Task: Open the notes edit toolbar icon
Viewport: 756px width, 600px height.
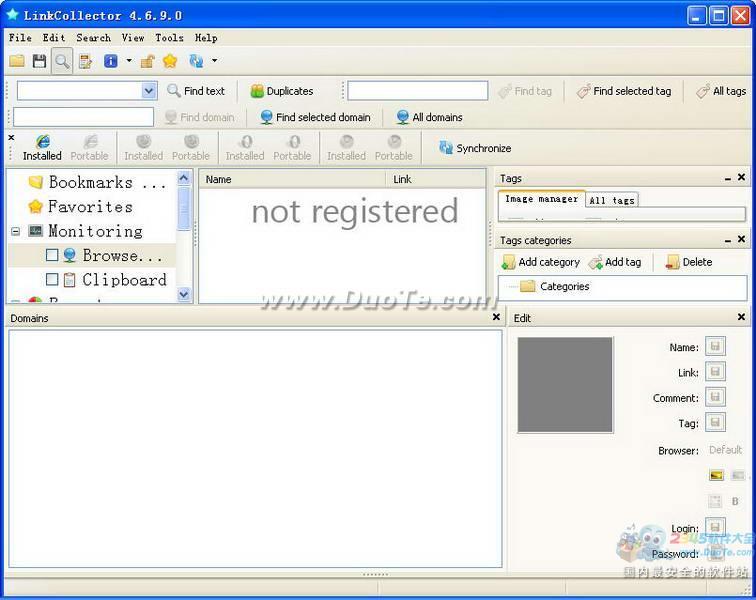Action: coord(85,61)
